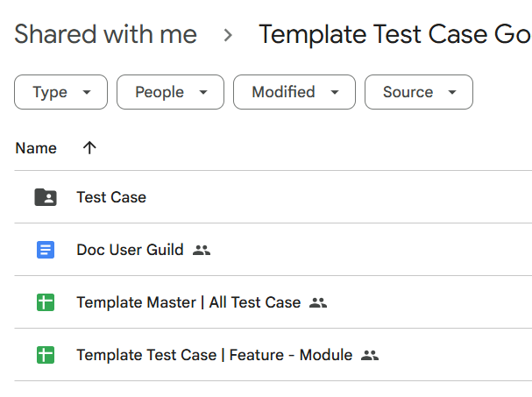Click the breadcrumb chevron separator arrow
Screen dimensions: 532x397
click(x=228, y=35)
